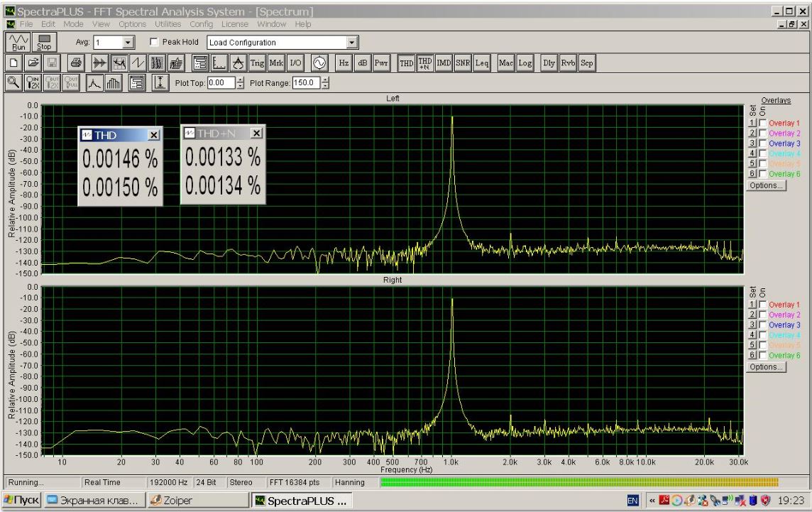Expand the Avg averaging dropdown
Screen dimensions: 812x512
(x=128, y=43)
